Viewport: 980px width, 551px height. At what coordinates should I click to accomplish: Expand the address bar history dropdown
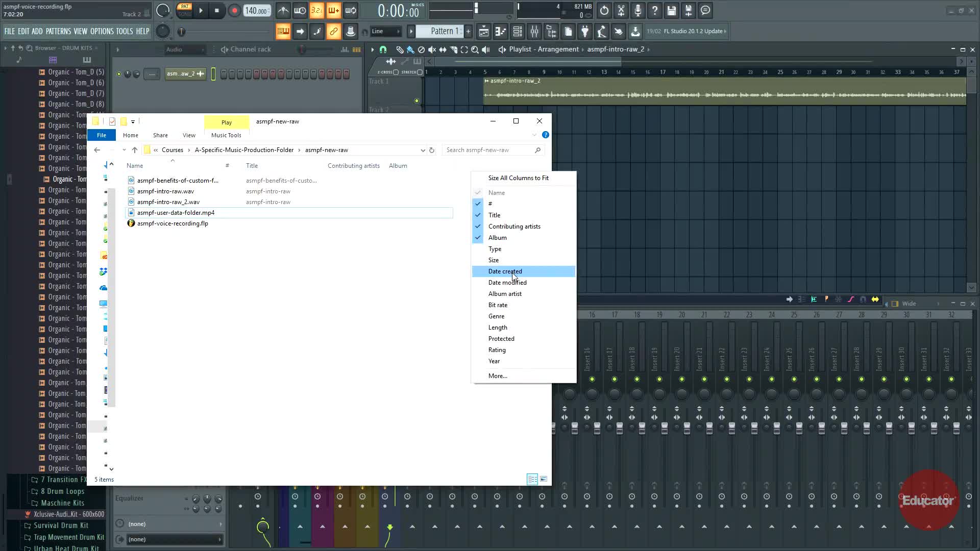[423, 150]
